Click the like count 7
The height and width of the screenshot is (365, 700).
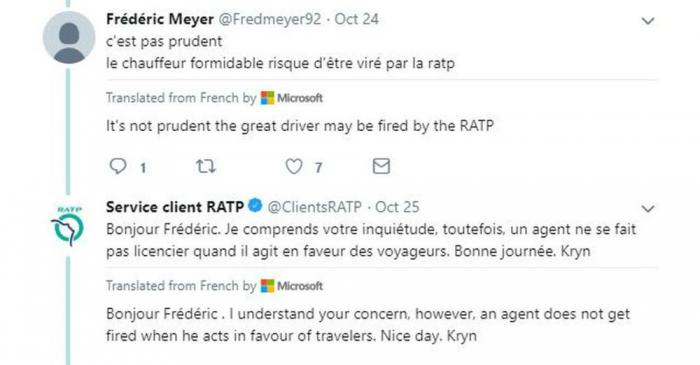(318, 167)
